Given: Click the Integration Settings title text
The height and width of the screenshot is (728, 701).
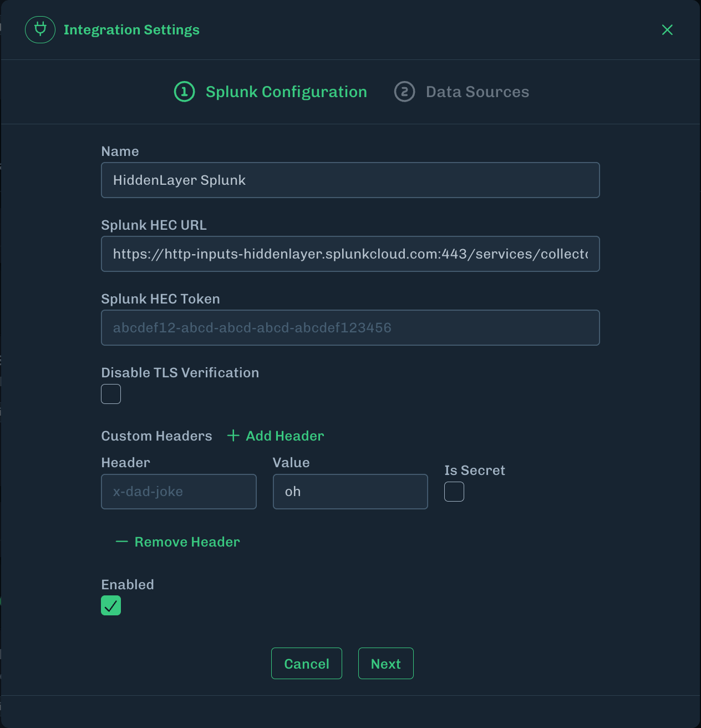Looking at the screenshot, I should coord(131,30).
